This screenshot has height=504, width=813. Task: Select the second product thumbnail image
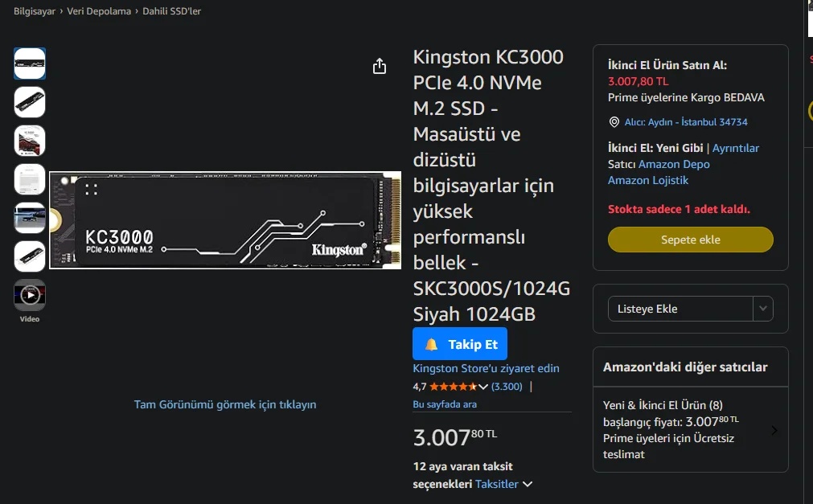click(x=30, y=102)
